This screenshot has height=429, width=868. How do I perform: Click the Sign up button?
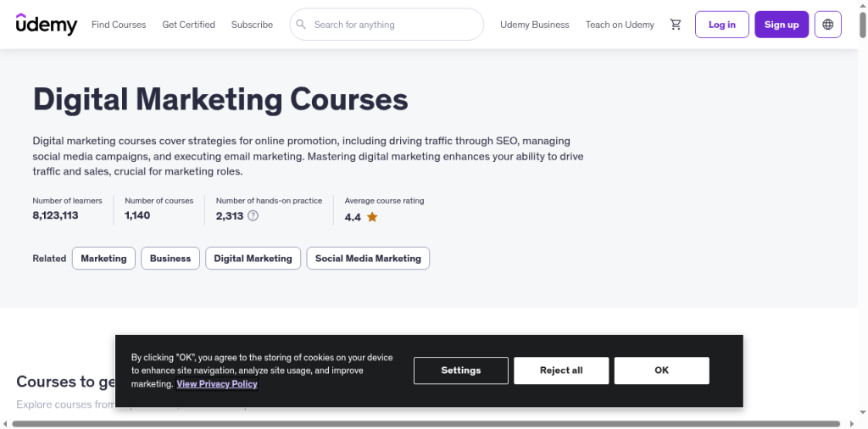[x=781, y=25]
